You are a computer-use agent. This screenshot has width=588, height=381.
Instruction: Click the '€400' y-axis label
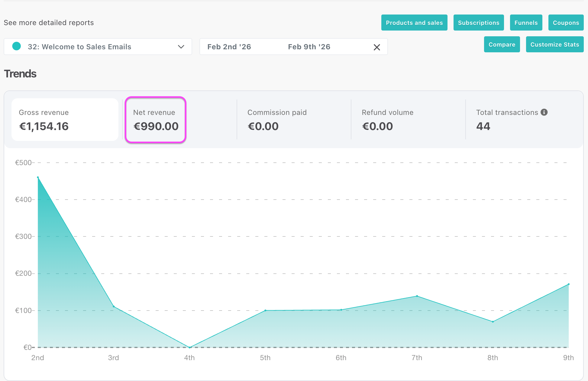coord(23,200)
